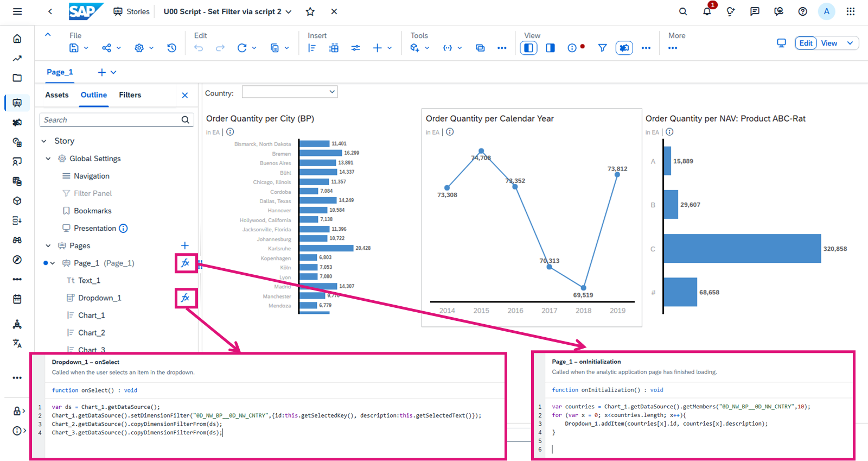Viewport: 868px width, 461px height.
Task: Toggle the highlighted view mode icon
Action: pos(624,48)
